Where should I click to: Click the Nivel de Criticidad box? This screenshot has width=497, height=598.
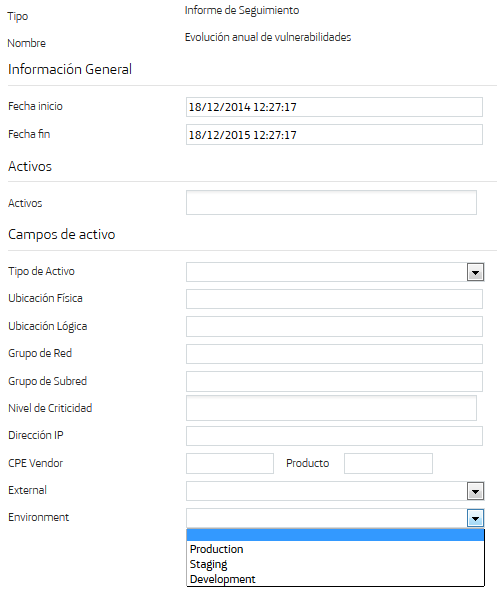click(331, 408)
